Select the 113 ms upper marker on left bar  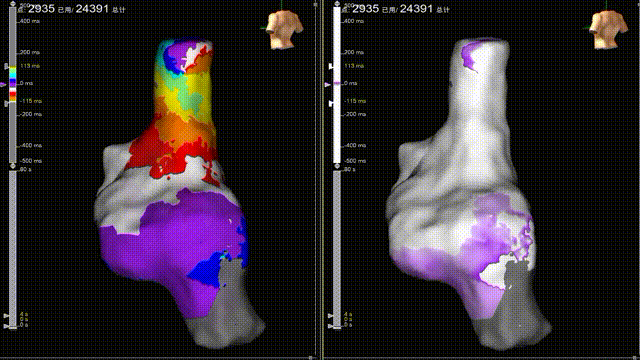[6, 66]
